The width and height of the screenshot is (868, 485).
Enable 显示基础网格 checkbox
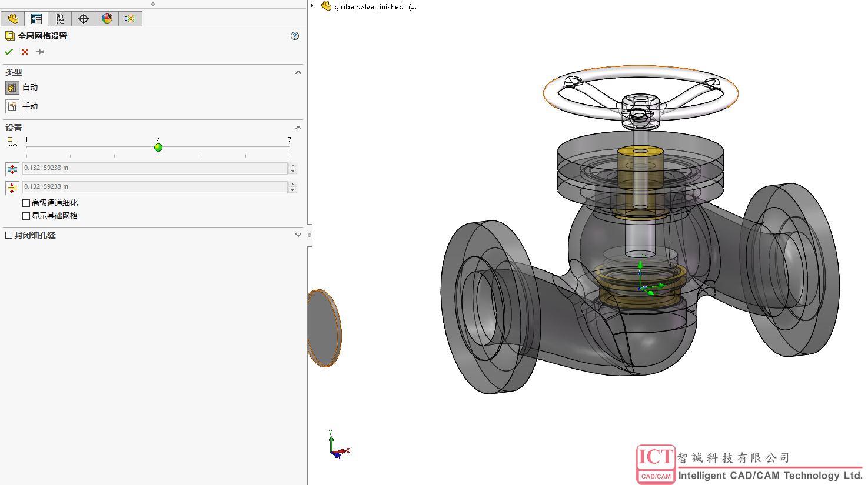(x=26, y=216)
